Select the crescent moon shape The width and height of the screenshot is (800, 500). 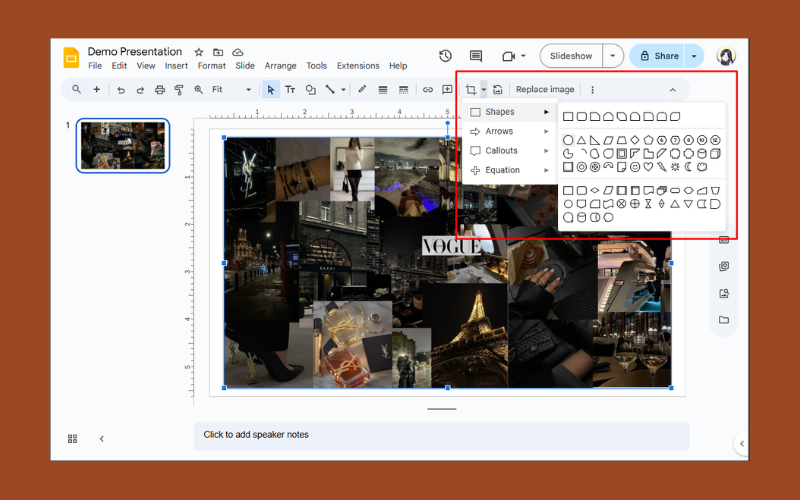pyautogui.click(x=688, y=167)
